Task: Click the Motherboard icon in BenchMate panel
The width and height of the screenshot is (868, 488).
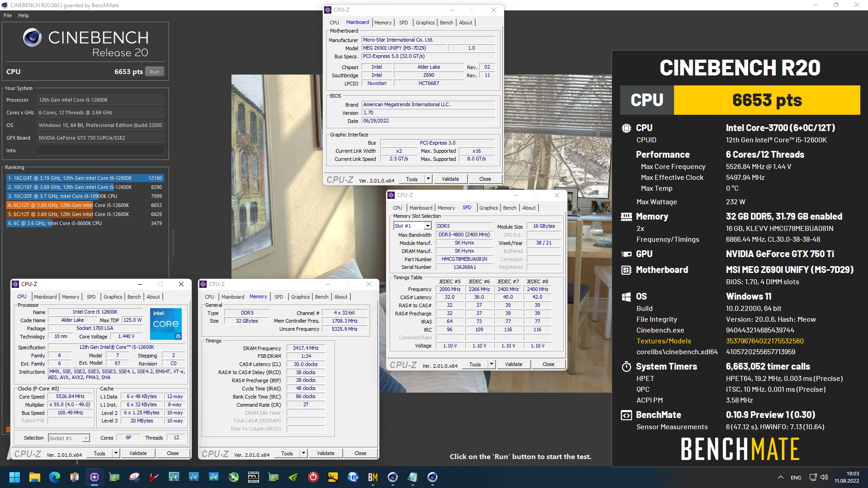Action: 626,270
